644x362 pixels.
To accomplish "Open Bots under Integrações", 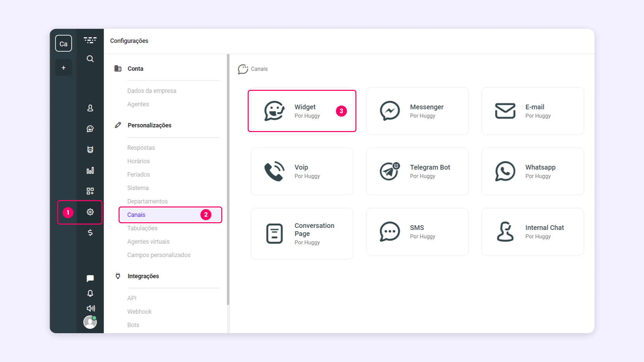I will click(x=133, y=325).
